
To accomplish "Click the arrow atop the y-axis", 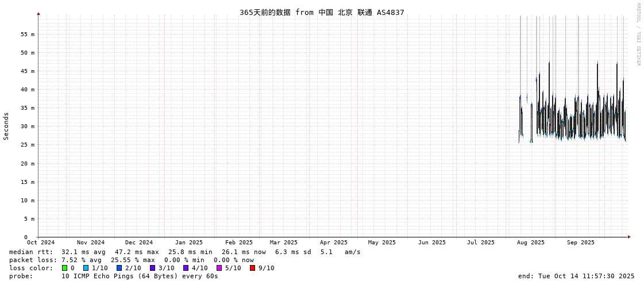I will [x=38, y=13].
